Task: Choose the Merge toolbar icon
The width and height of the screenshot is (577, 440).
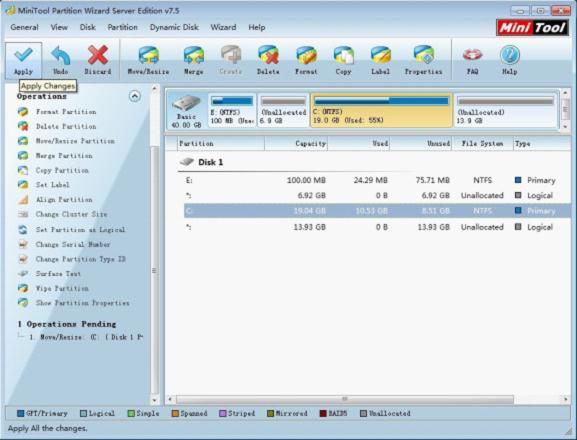Action: tap(194, 61)
